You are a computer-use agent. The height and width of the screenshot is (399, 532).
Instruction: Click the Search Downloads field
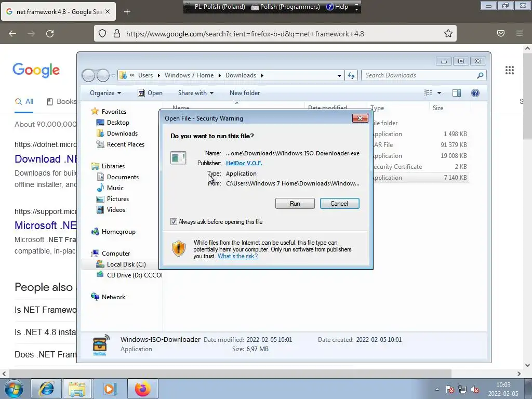(420, 75)
